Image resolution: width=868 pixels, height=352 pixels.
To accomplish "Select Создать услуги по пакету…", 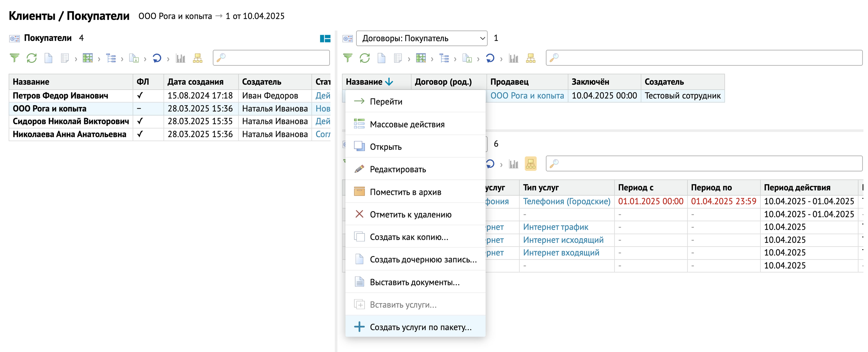I will (x=415, y=326).
